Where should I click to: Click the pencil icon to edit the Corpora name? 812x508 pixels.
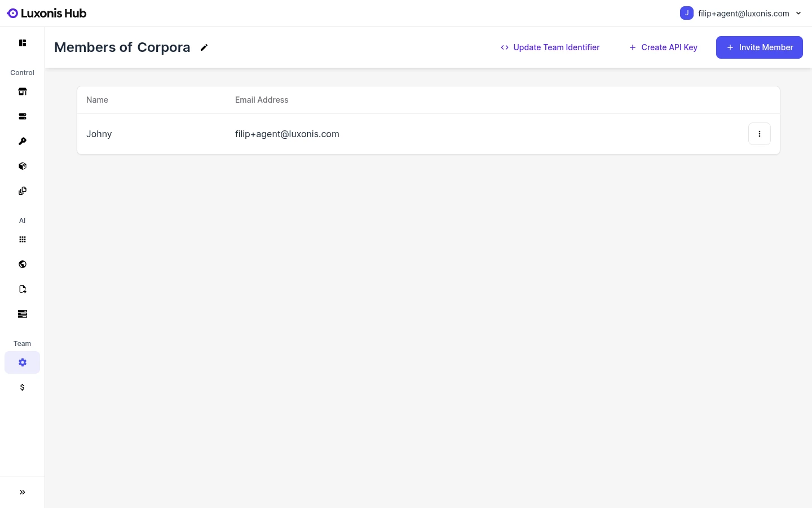tap(204, 47)
